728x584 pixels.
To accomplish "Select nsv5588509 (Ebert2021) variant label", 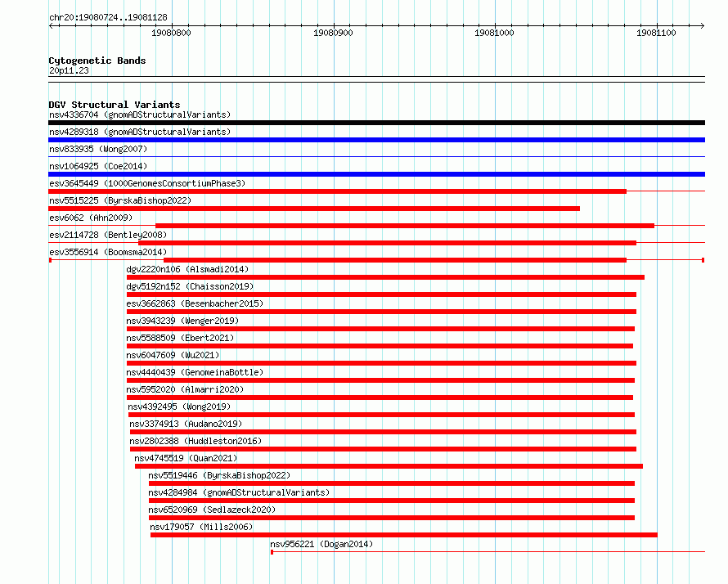I will point(180,338).
